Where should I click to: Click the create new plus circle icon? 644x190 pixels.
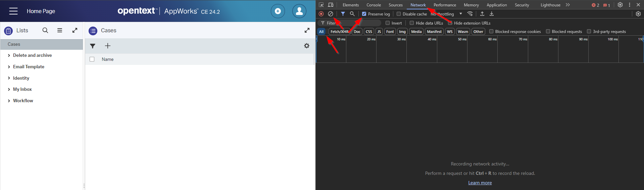(x=278, y=11)
